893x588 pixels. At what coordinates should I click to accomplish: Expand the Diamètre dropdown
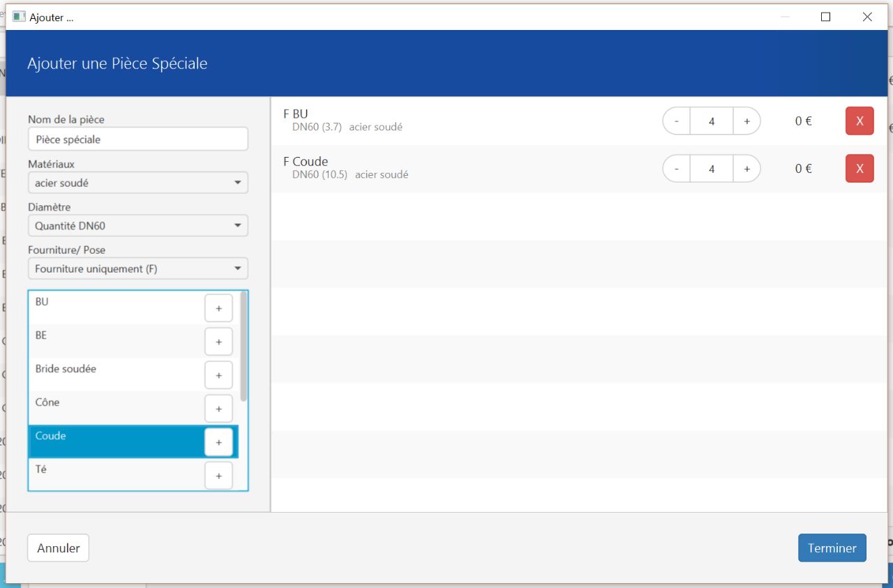pyautogui.click(x=138, y=226)
